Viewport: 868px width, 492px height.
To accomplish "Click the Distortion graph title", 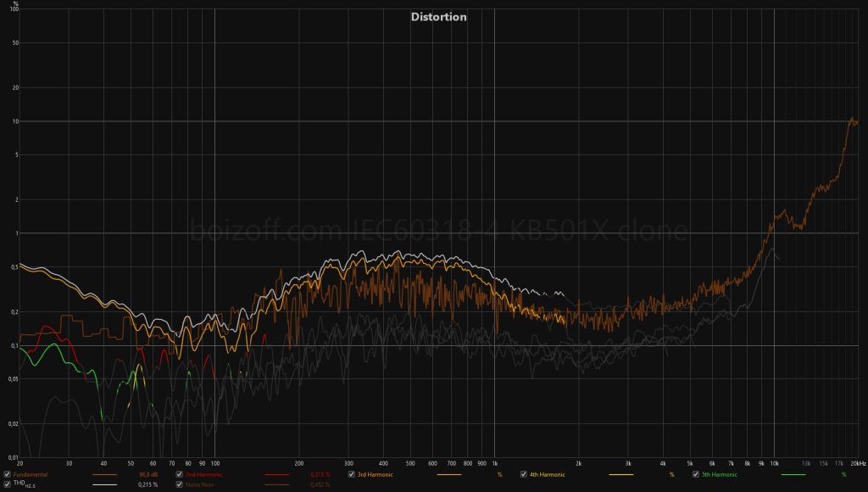I will click(438, 17).
